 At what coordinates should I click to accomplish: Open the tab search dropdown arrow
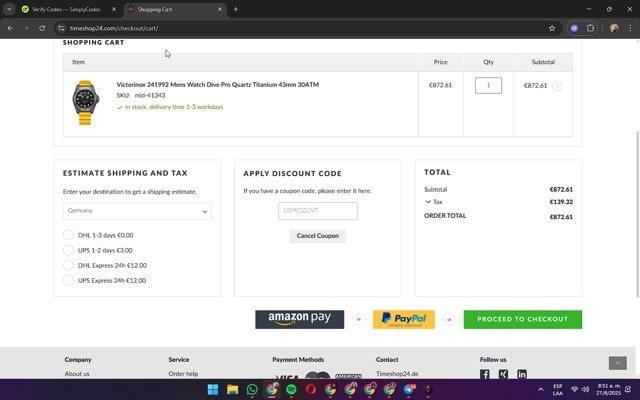pyautogui.click(x=9, y=9)
